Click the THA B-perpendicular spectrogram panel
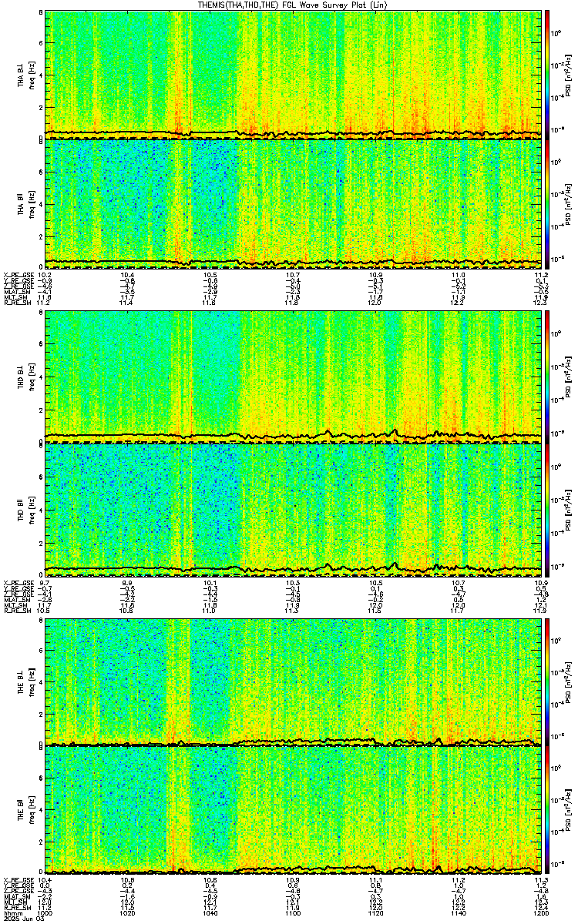Viewport: 578px width, 924px height. point(294,75)
